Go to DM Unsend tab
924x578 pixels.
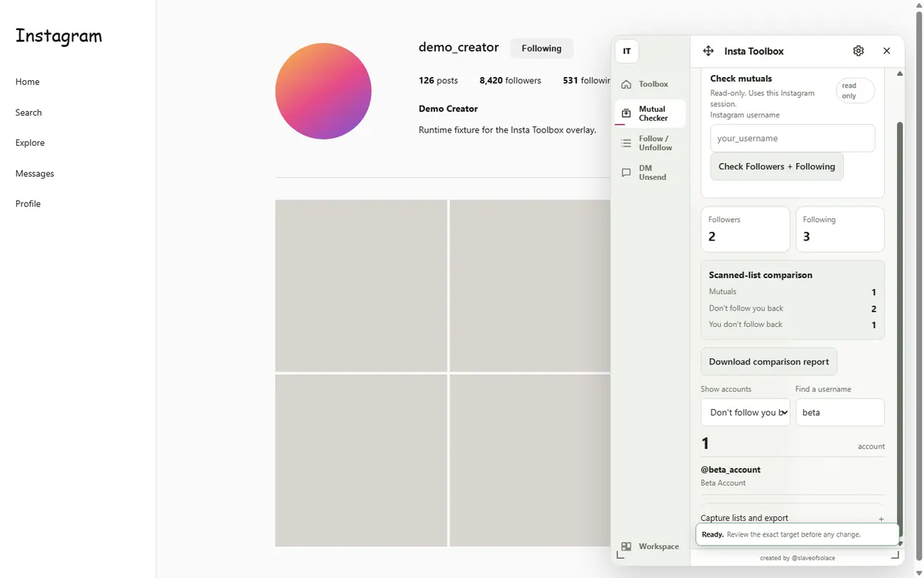click(x=650, y=173)
